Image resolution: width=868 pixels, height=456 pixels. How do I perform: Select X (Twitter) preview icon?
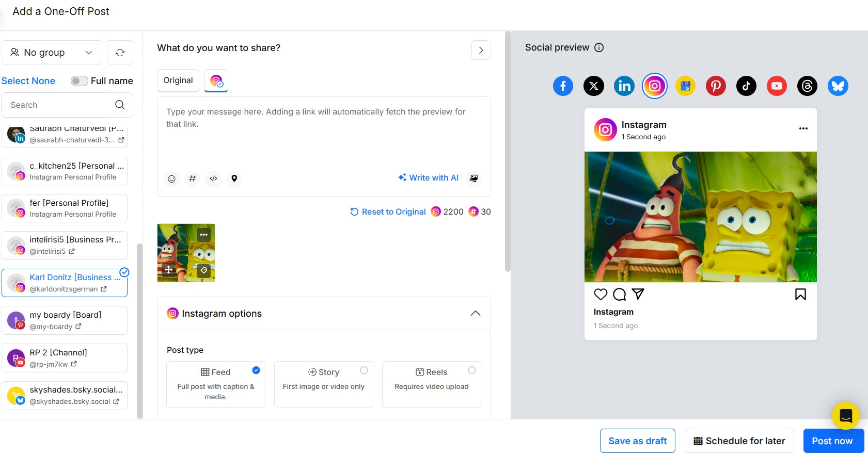594,86
